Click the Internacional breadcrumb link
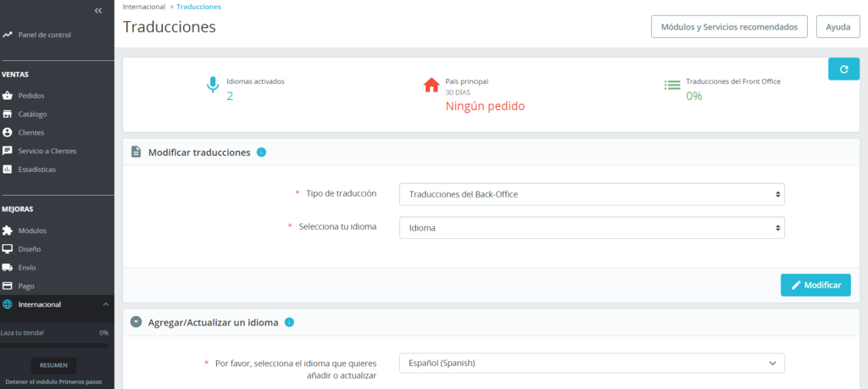Screen dimensions: 868x389 coord(144,7)
